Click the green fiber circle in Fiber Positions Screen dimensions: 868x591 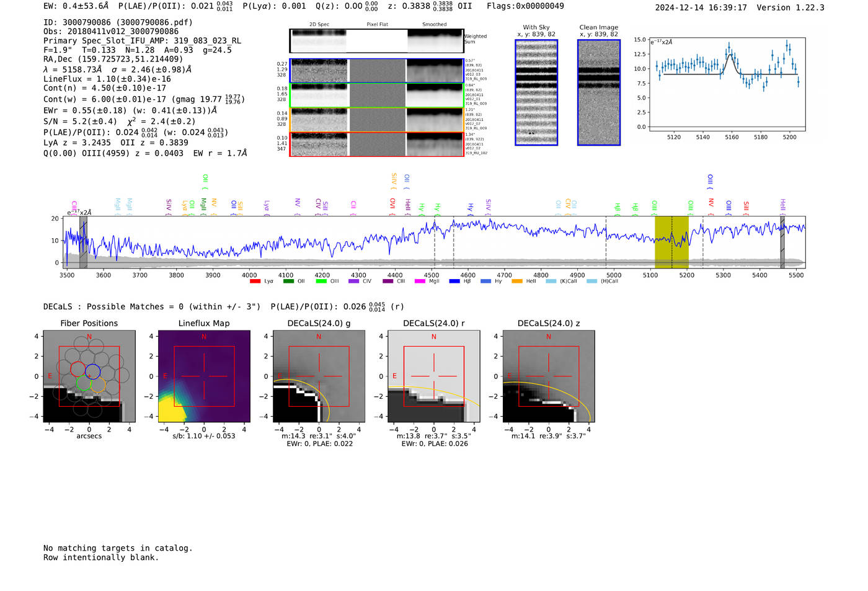tap(83, 383)
